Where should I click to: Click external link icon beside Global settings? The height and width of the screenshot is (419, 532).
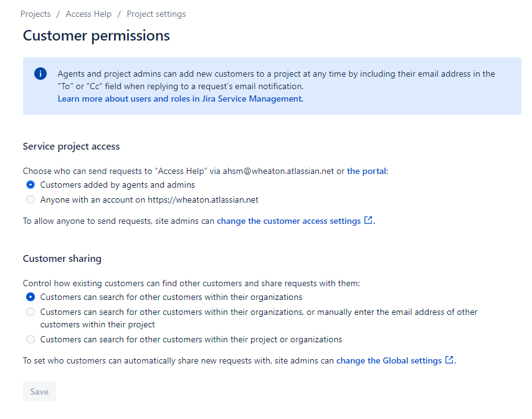coord(449,360)
